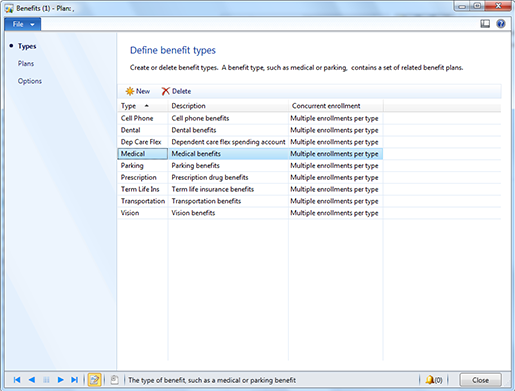Go to next record arrow icon

point(60,380)
